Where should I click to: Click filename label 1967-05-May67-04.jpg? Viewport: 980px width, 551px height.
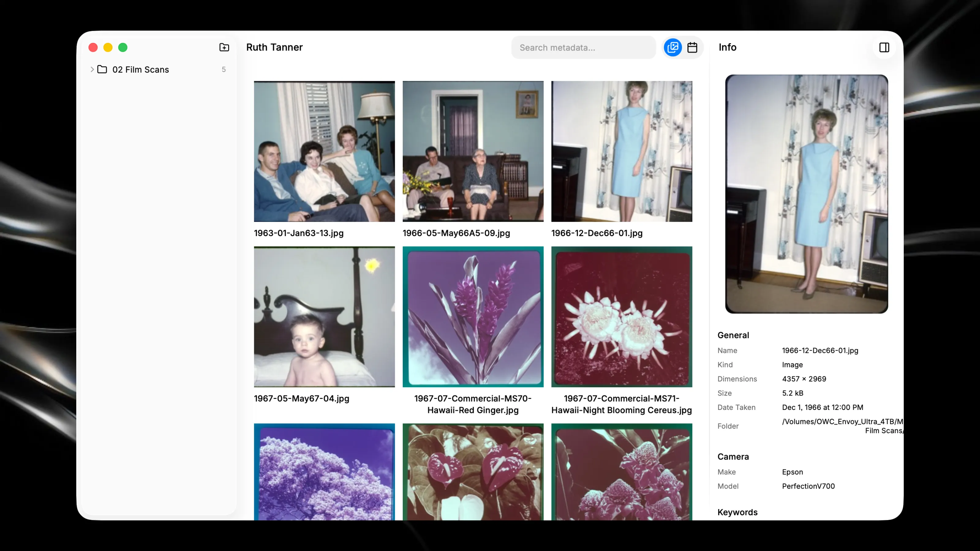pyautogui.click(x=301, y=399)
